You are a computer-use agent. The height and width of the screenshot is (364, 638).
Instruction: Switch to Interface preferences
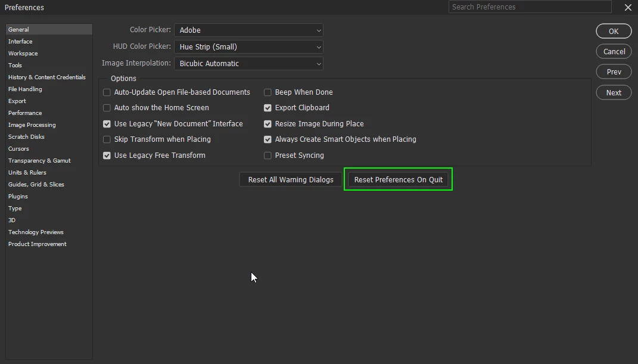[x=49, y=42]
